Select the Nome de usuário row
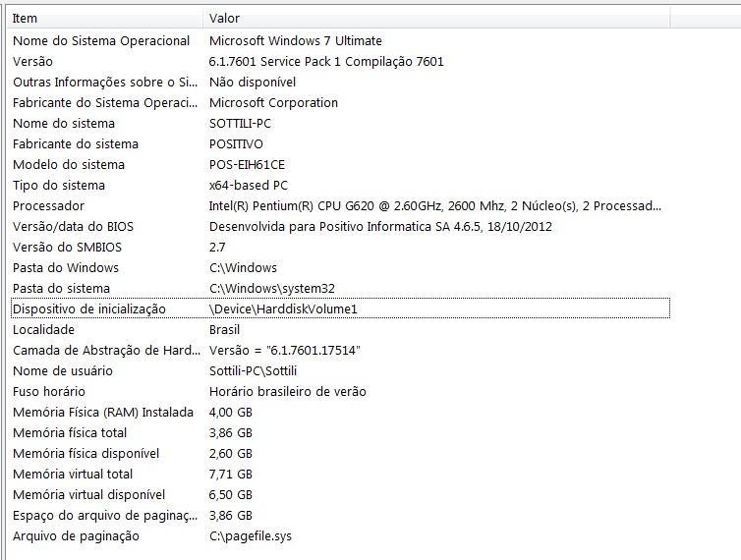This screenshot has height=560, width=741. point(340,371)
